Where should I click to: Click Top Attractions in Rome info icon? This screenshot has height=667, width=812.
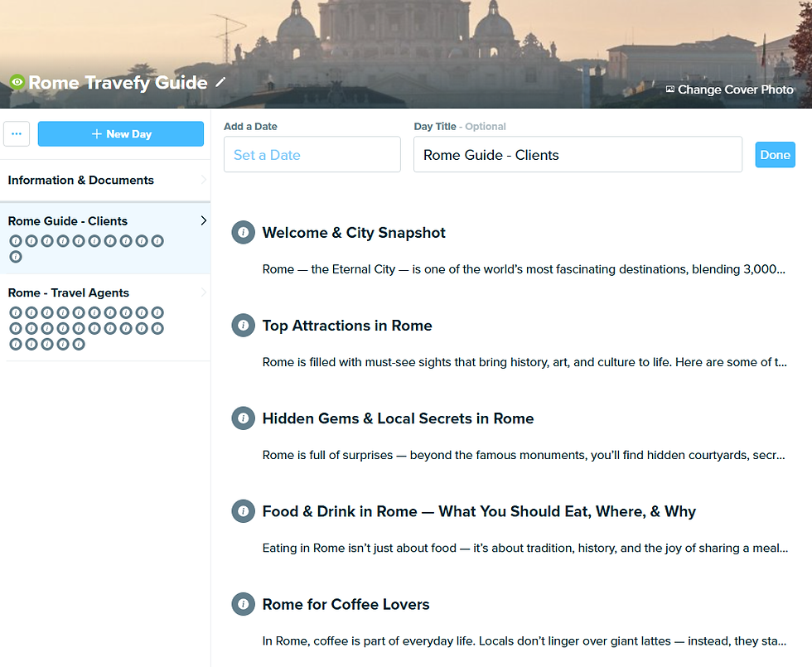(243, 325)
